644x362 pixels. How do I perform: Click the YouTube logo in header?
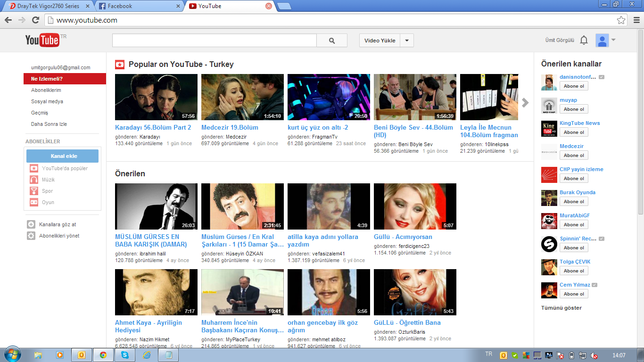[42, 40]
